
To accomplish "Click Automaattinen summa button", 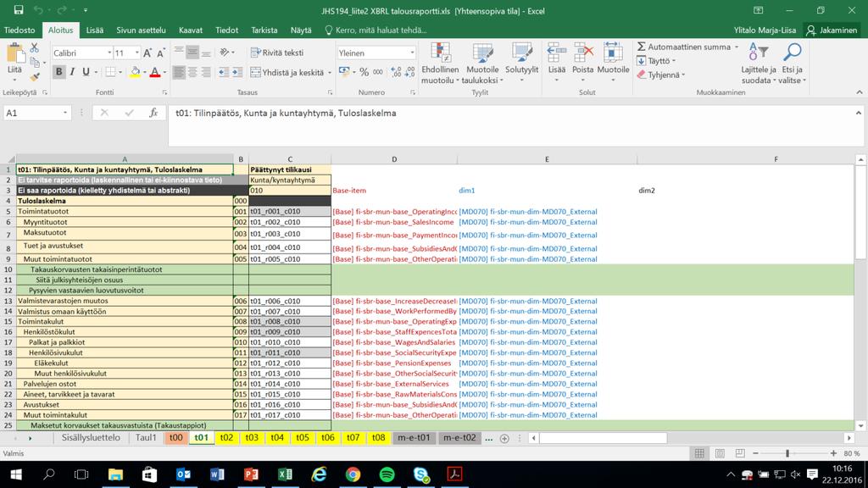I will click(683, 47).
